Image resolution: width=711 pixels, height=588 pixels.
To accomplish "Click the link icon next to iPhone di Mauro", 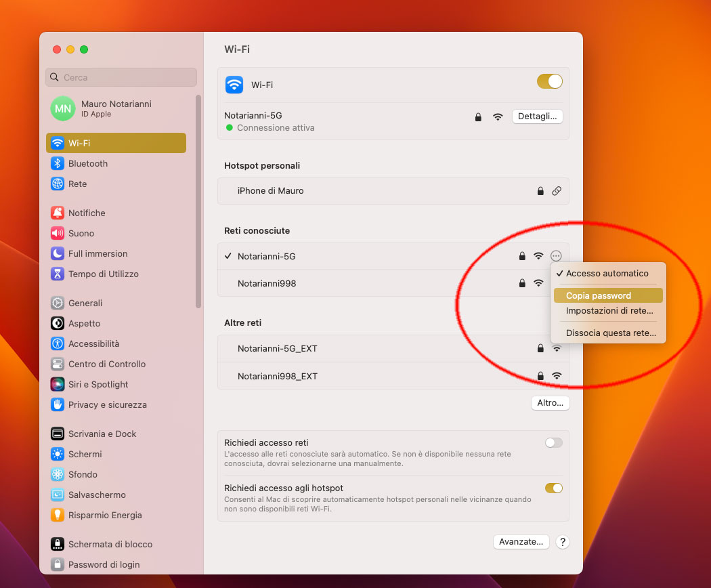I will tap(557, 191).
